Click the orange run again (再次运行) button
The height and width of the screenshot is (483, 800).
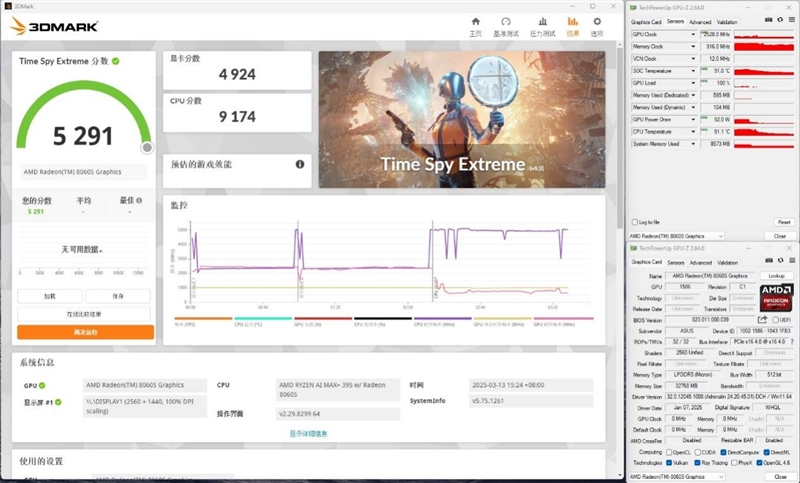coord(85,332)
